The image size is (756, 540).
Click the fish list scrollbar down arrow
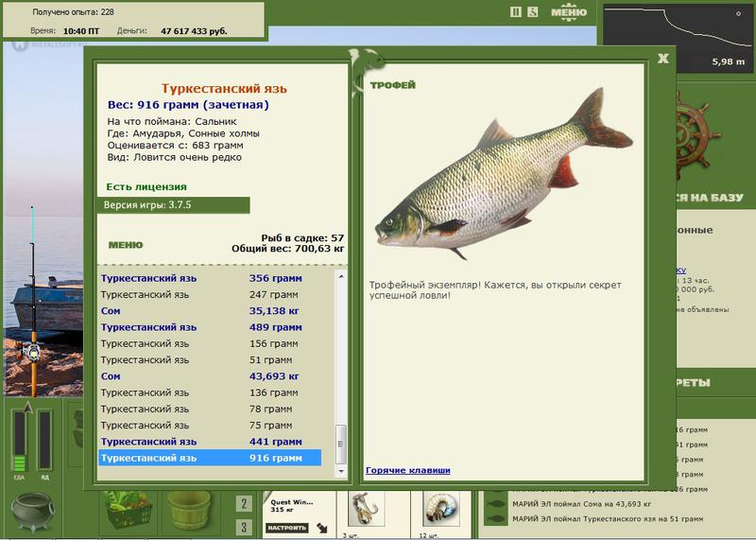click(341, 471)
